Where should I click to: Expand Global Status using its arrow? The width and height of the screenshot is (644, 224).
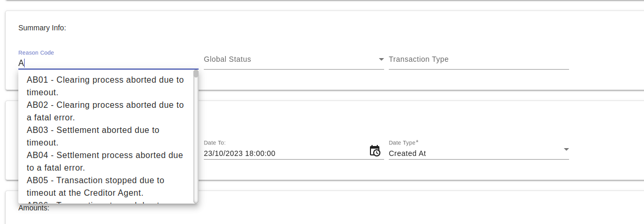pos(381,60)
